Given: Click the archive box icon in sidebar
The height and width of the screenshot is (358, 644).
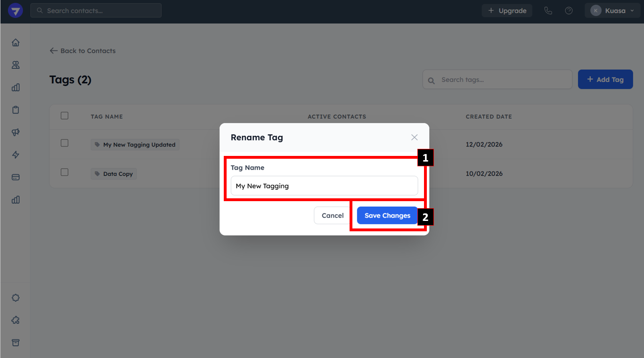Looking at the screenshot, I should click(x=16, y=342).
